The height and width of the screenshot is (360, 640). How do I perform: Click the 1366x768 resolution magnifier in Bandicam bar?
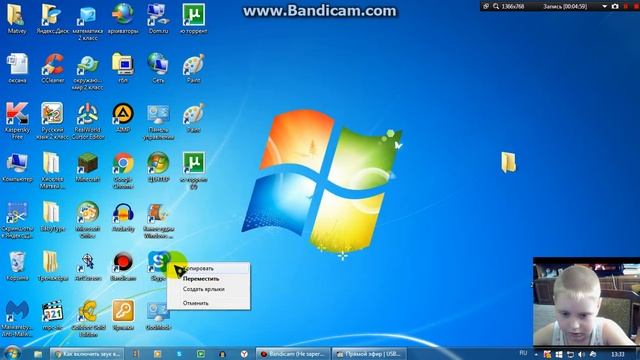pos(496,6)
